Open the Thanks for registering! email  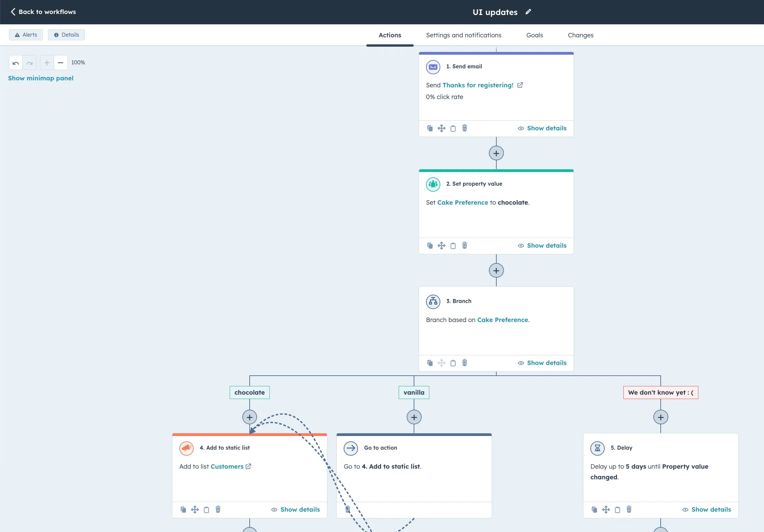(x=478, y=85)
